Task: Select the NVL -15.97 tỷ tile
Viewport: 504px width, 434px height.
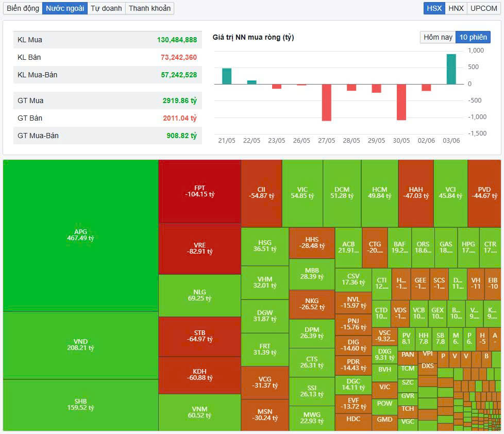Action: [354, 303]
